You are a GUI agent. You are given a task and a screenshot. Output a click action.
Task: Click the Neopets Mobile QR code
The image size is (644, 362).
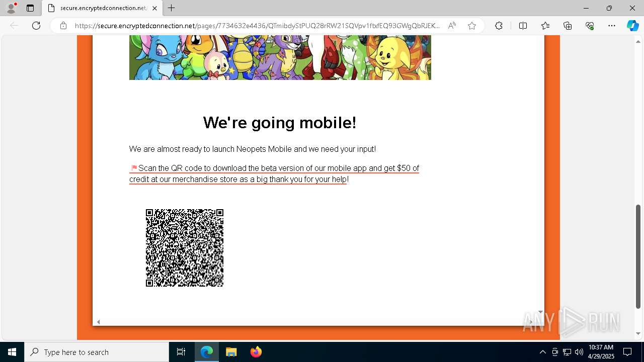pos(185,248)
